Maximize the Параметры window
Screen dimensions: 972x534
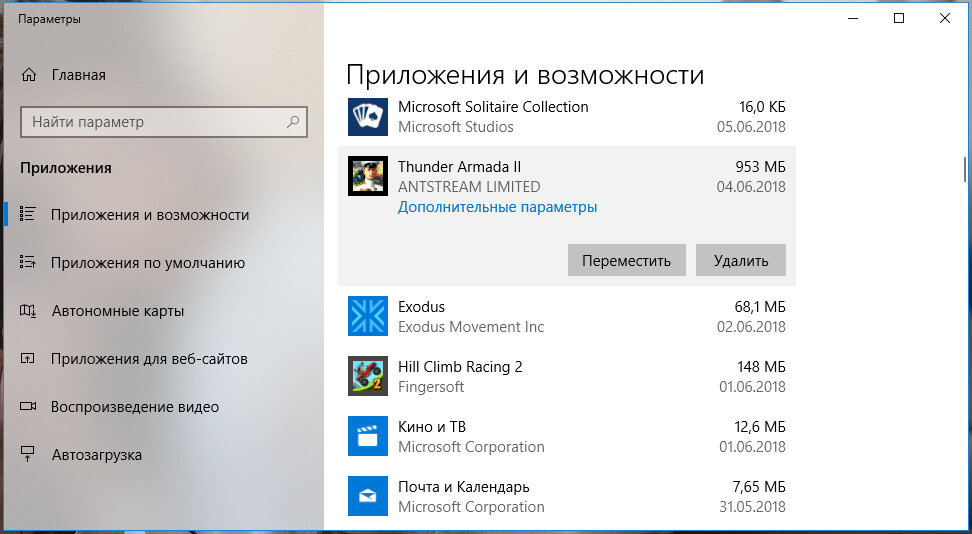pos(899,19)
